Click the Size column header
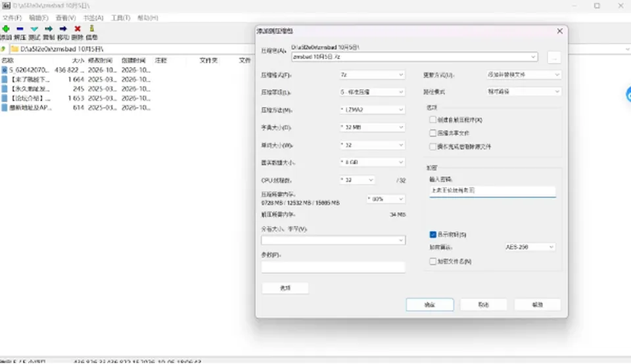The height and width of the screenshot is (364, 631). click(x=78, y=60)
